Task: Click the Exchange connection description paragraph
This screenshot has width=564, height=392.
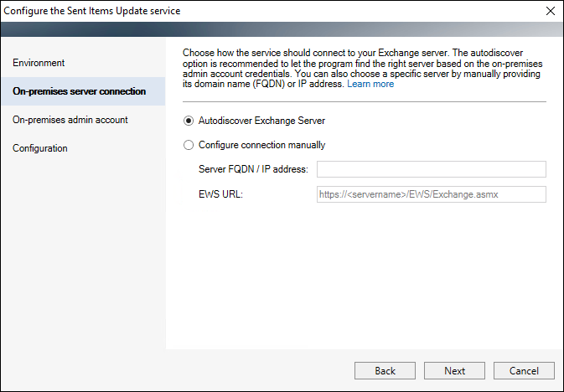Action: point(363,69)
